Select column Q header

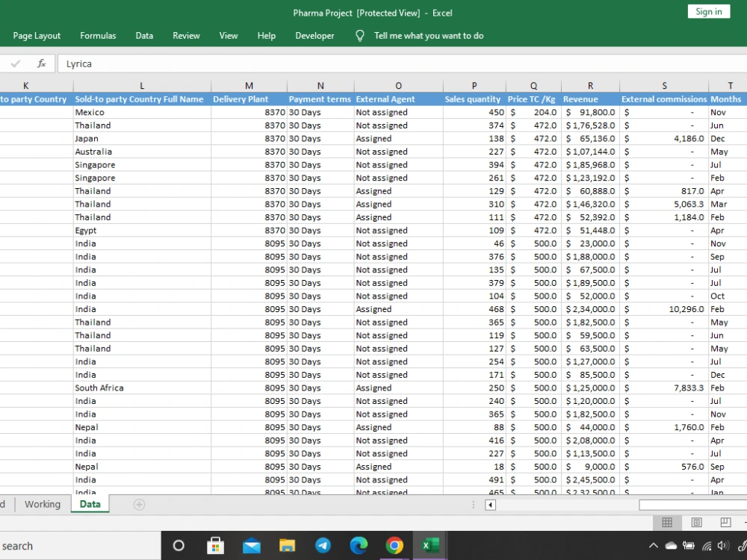(533, 86)
